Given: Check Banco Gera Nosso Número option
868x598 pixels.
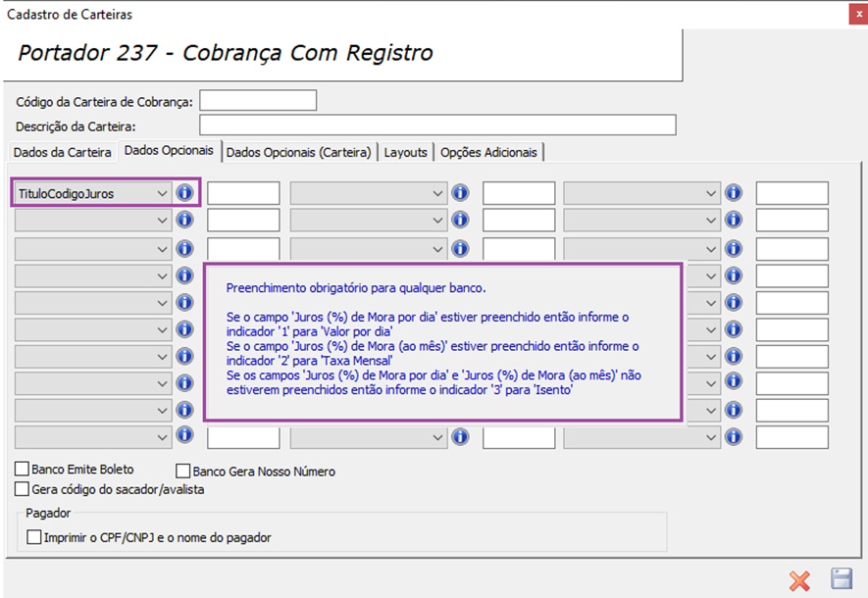Looking at the screenshot, I should [183, 471].
